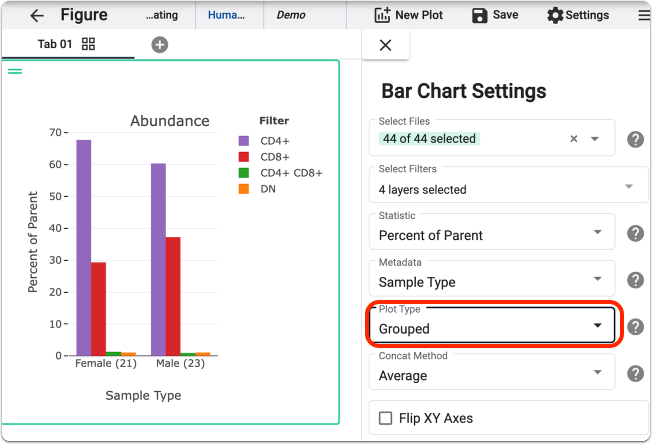This screenshot has width=652, height=444.
Task: Click the purple Female CD4+ bar
Action: point(84,248)
